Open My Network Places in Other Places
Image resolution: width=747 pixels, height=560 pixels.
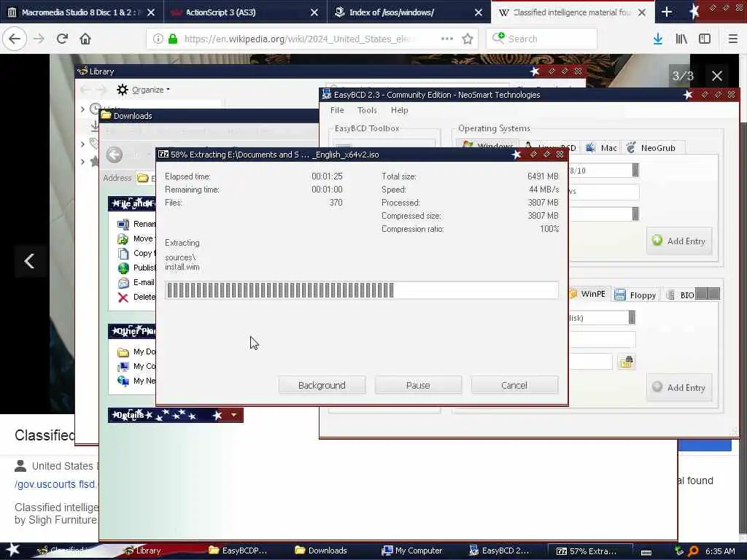coord(136,381)
